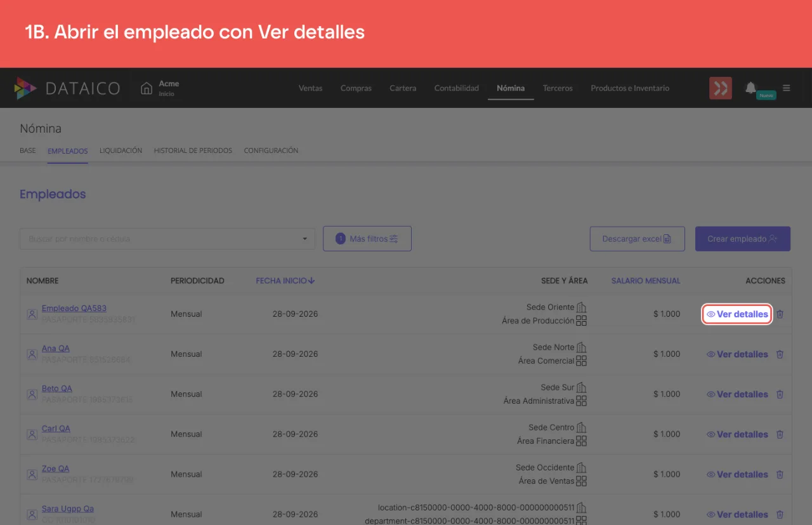Open the Más filtros button
The image size is (812, 525).
pyautogui.click(x=367, y=239)
